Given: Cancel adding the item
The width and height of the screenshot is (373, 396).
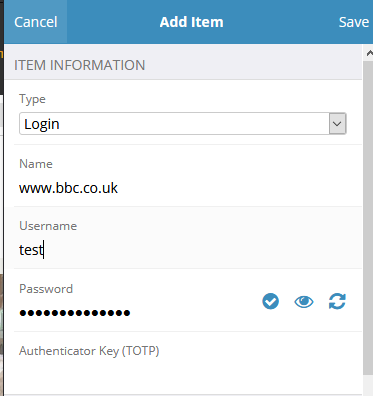Looking at the screenshot, I should (36, 22).
